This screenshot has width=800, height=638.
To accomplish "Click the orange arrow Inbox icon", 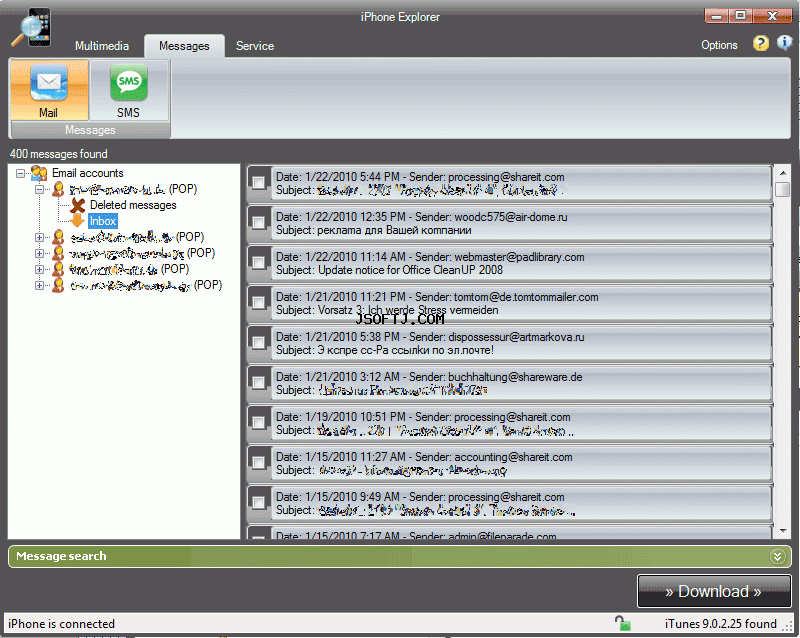I will [x=77, y=221].
